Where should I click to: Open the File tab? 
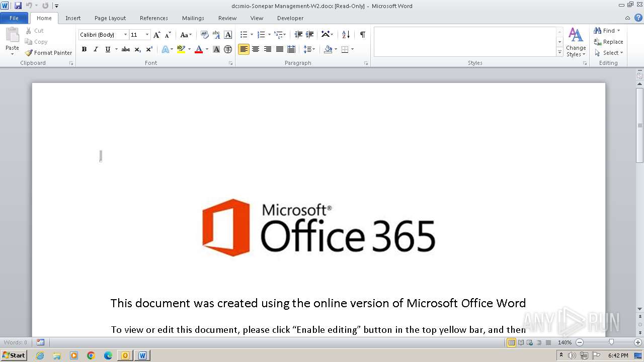(14, 18)
